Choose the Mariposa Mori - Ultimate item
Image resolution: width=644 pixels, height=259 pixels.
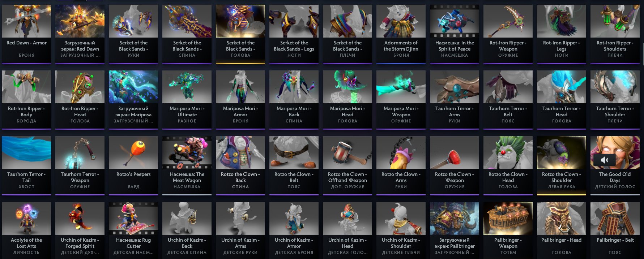[187, 100]
